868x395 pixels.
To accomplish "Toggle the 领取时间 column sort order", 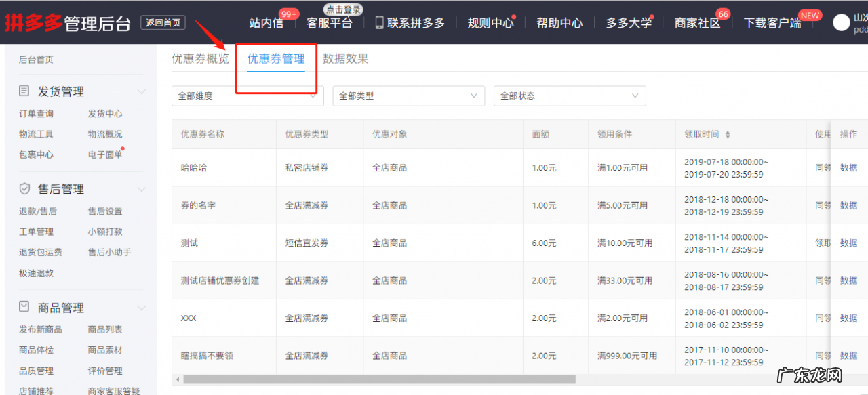I will [x=728, y=133].
